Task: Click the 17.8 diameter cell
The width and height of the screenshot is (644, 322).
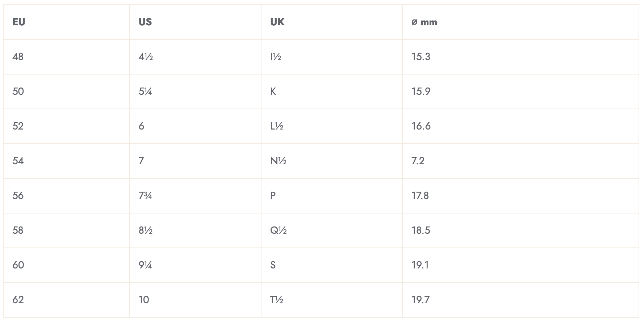Action: point(420,196)
